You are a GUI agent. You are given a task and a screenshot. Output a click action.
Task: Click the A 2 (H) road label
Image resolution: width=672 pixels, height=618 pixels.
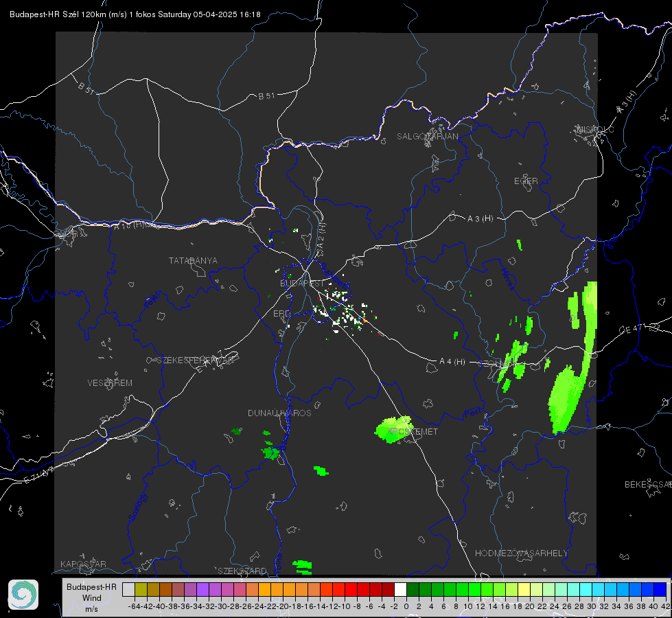pos(321,236)
